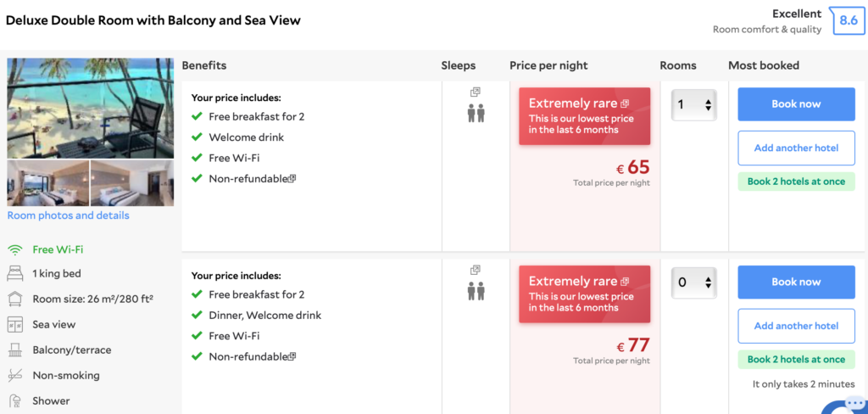Click the Free Wi-Fi signal icon

tap(14, 250)
